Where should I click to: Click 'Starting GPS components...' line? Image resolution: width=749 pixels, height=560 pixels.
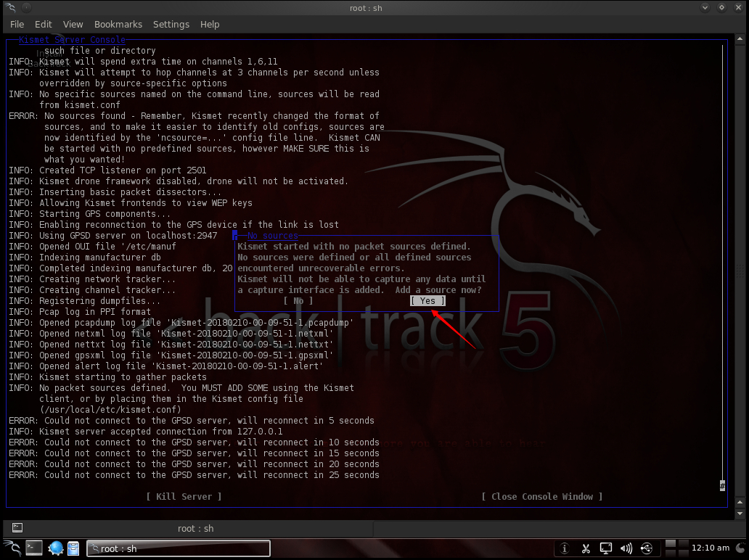[x=90, y=214]
